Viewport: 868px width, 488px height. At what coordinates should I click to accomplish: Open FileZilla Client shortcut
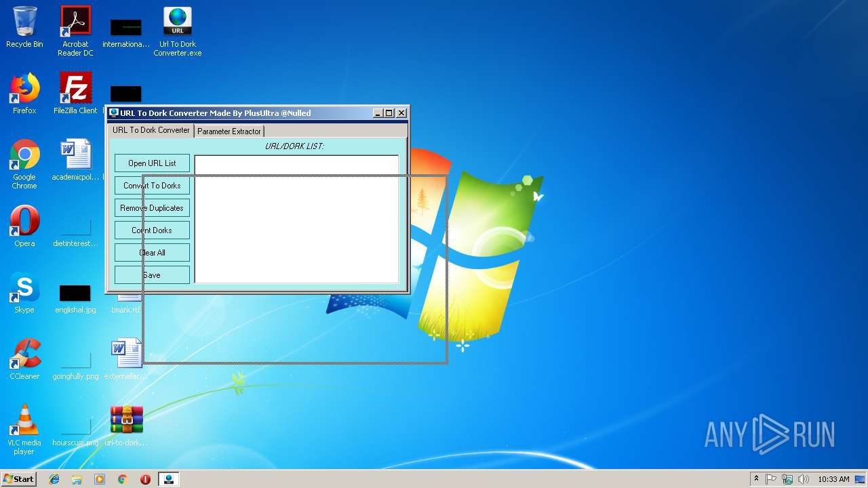(x=75, y=94)
